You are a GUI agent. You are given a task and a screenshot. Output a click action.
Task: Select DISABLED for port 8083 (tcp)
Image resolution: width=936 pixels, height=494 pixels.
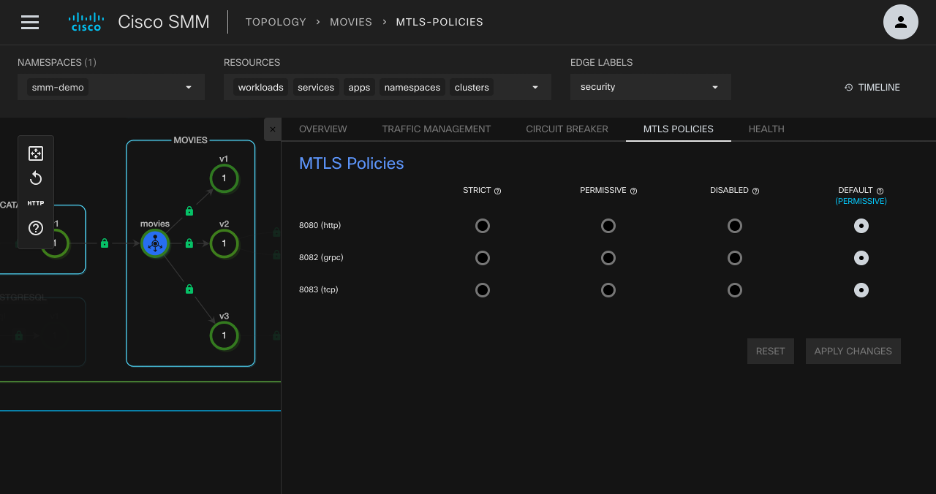[735, 290]
